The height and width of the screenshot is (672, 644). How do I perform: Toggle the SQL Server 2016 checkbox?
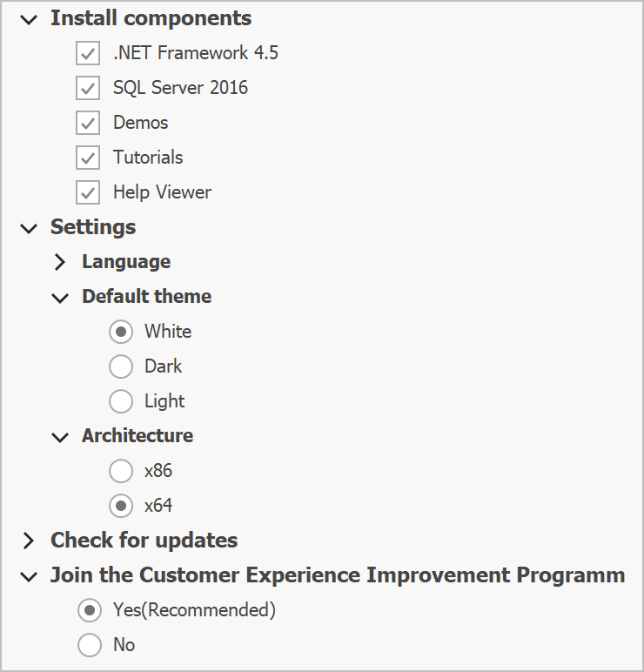click(x=87, y=88)
